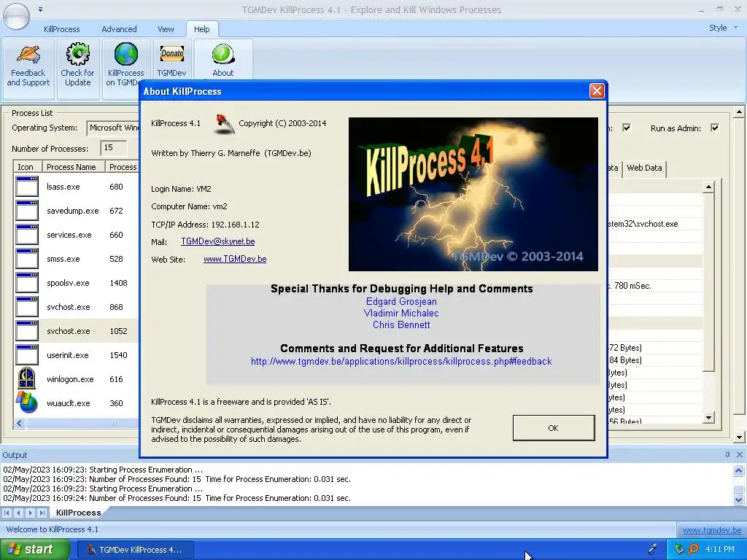This screenshot has height=560, width=747.
Task: Open the Style dropdown menu
Action: coord(723,28)
